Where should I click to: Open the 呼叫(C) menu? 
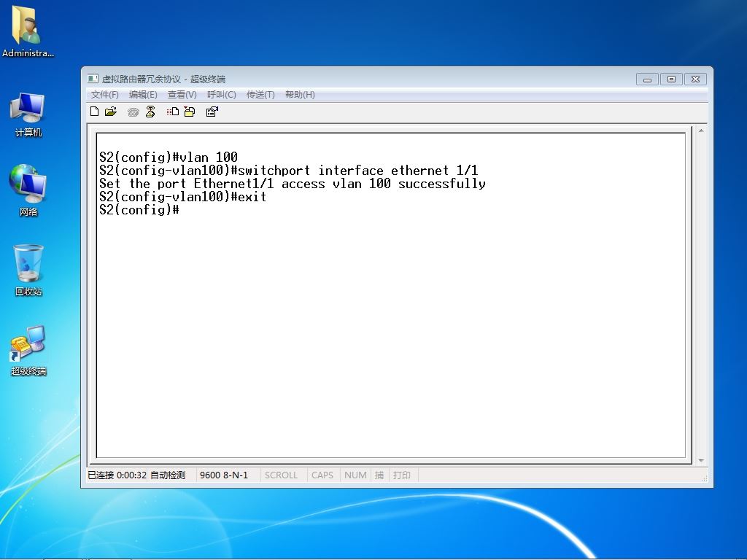click(x=222, y=94)
